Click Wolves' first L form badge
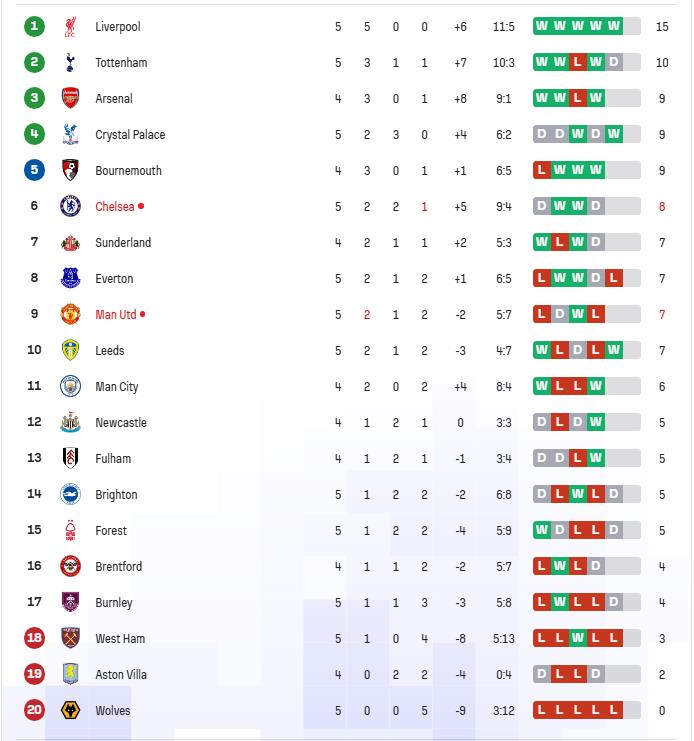The width and height of the screenshot is (694, 741). [541, 710]
